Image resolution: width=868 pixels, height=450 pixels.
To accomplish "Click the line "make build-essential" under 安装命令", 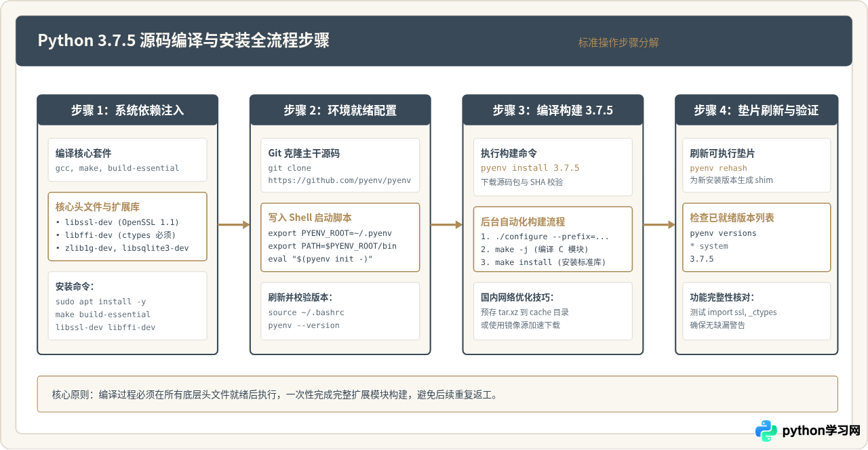I will tap(103, 314).
